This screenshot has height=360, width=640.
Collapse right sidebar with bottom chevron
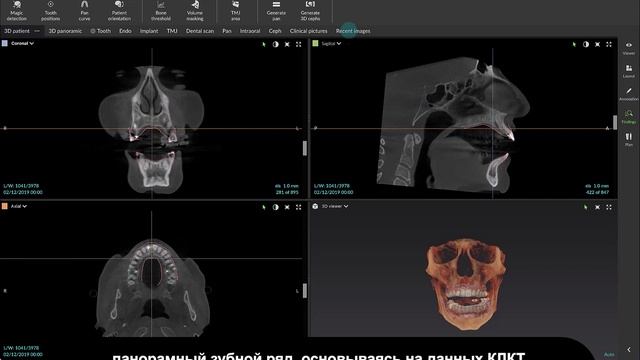[x=629, y=349]
